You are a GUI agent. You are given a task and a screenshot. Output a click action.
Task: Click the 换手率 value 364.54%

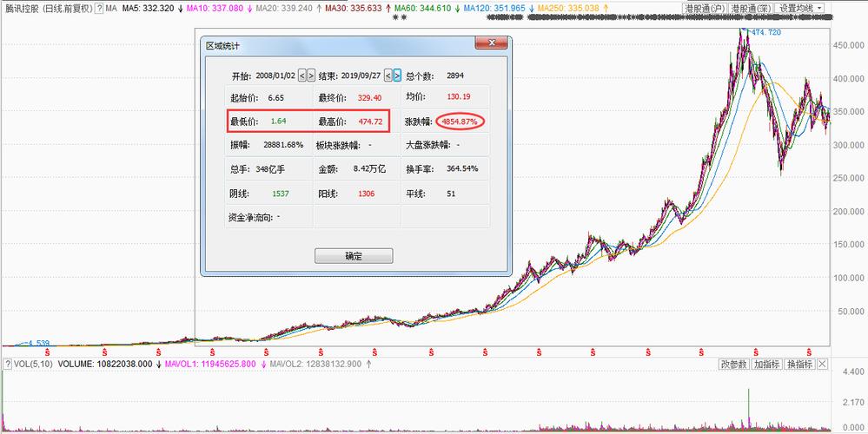[x=461, y=168]
